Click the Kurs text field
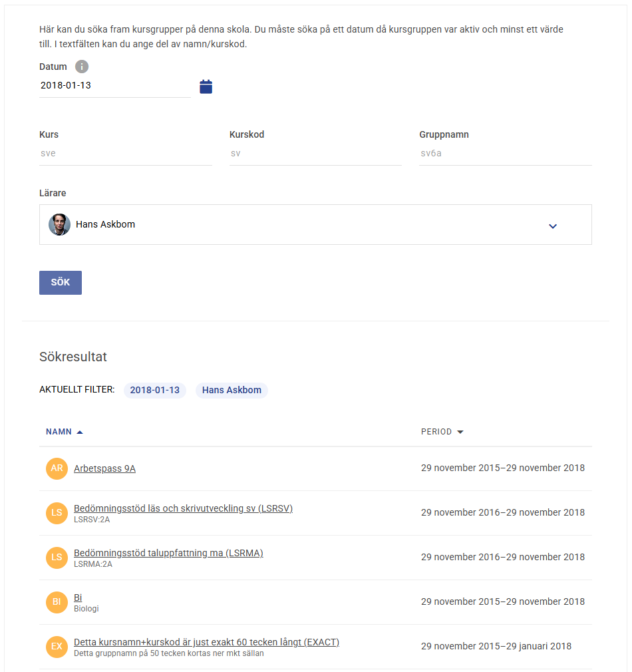632x672 pixels. (126, 154)
